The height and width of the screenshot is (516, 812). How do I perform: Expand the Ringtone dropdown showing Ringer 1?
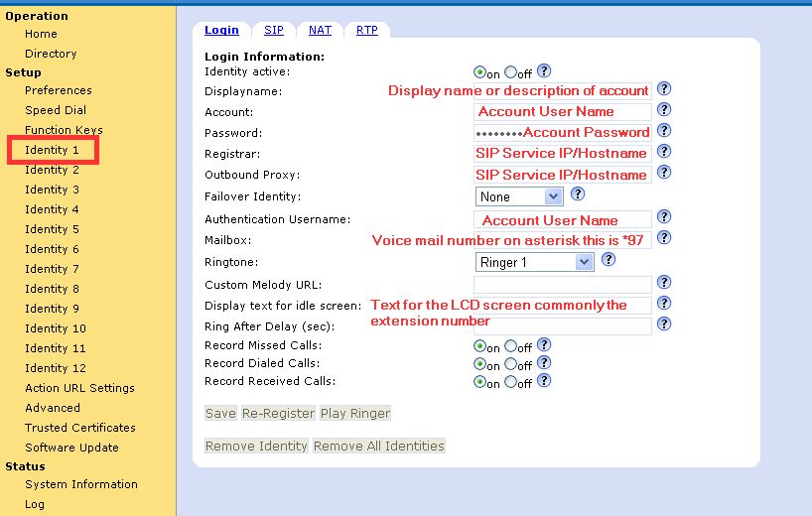click(x=534, y=262)
